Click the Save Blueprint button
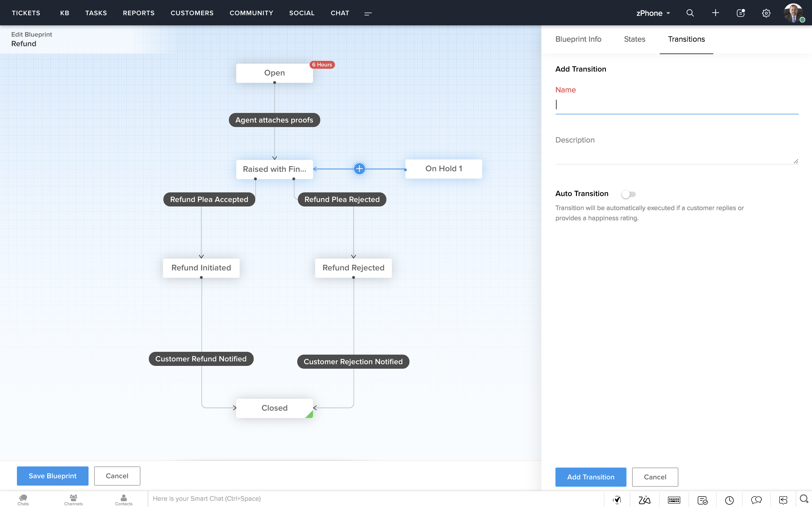Viewport: 812px width, 507px height. pos(53,476)
